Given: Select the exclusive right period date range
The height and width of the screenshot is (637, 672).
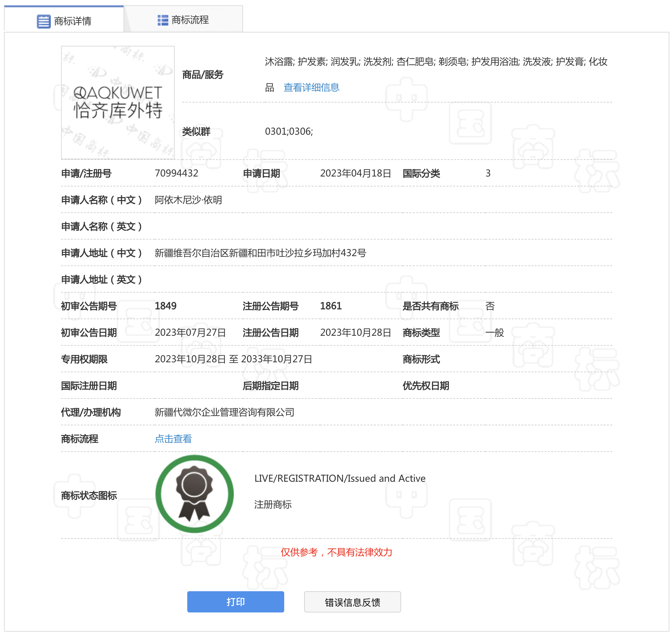Looking at the screenshot, I should (x=233, y=359).
